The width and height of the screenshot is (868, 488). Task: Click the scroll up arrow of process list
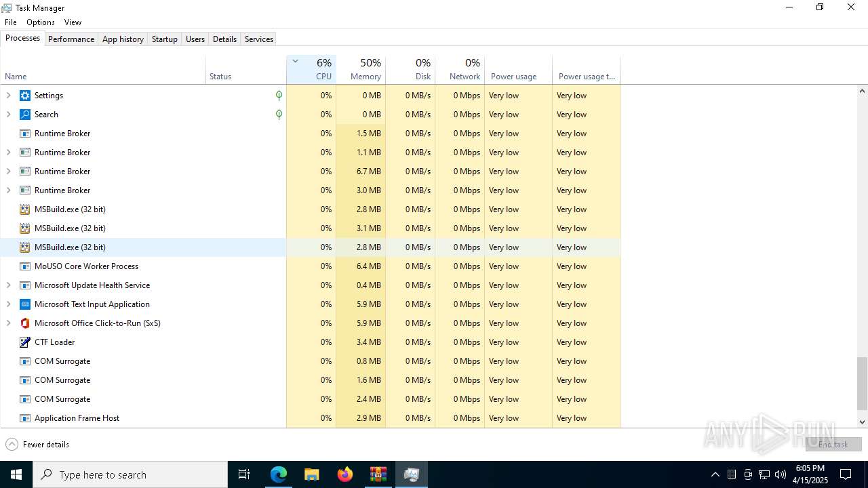(863, 91)
